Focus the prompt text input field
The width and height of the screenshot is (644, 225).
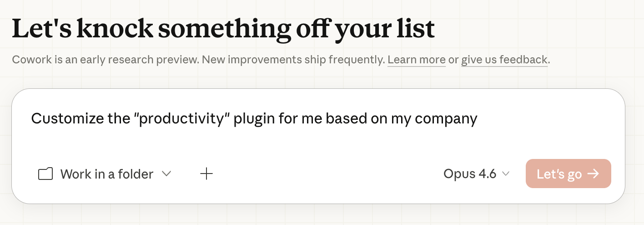(318, 137)
